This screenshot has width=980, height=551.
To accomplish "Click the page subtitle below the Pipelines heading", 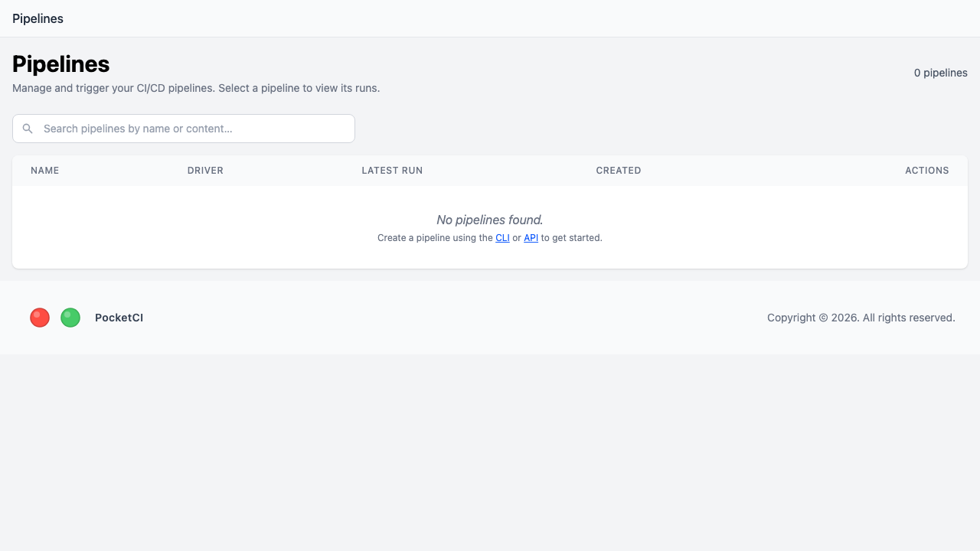I will coord(195,88).
